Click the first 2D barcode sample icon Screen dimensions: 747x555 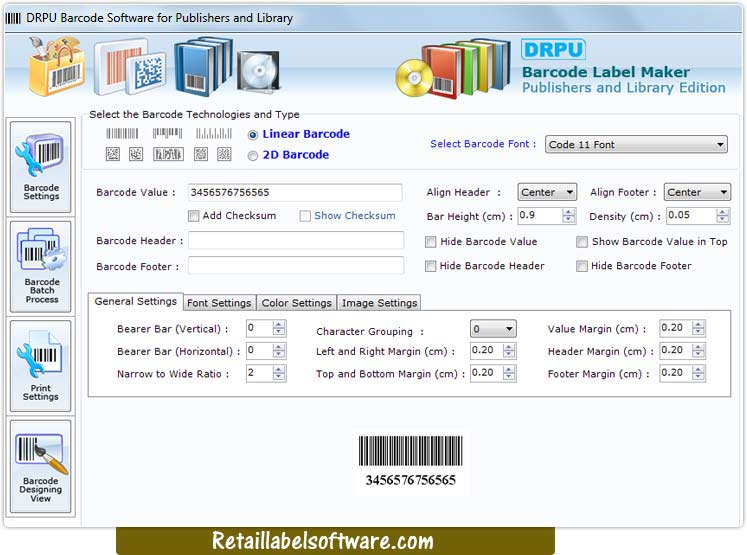(x=113, y=154)
